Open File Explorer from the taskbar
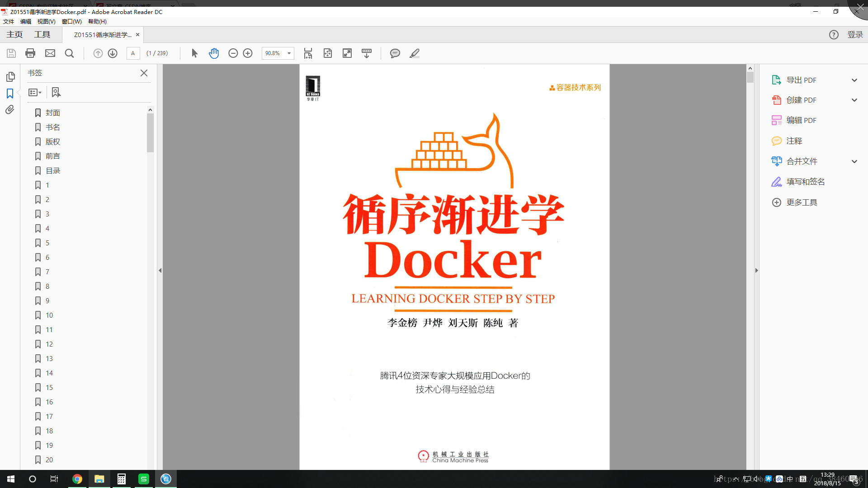This screenshot has width=868, height=488. coord(99,479)
